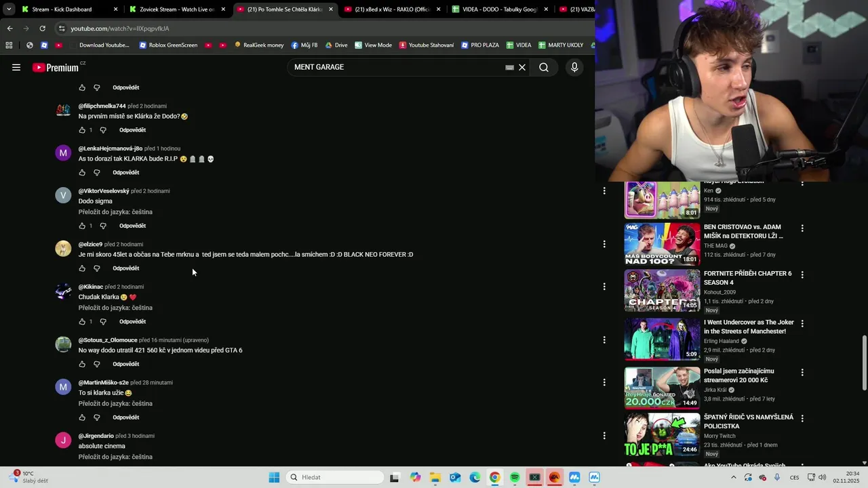This screenshot has width=868, height=488.
Task: Translate @MartinMiško-s2e comment to čeština
Action: click(x=115, y=403)
